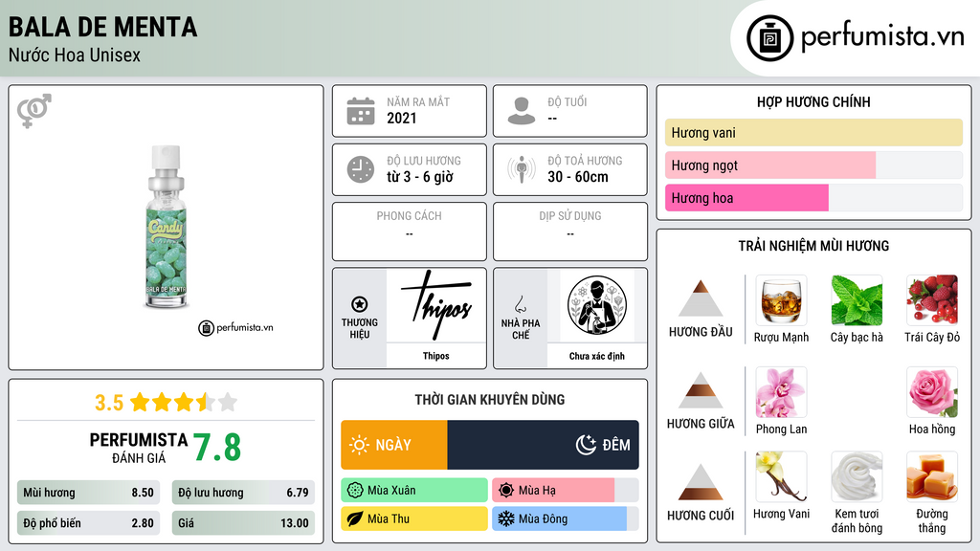Click the Dịp sử dụng card

click(x=570, y=231)
